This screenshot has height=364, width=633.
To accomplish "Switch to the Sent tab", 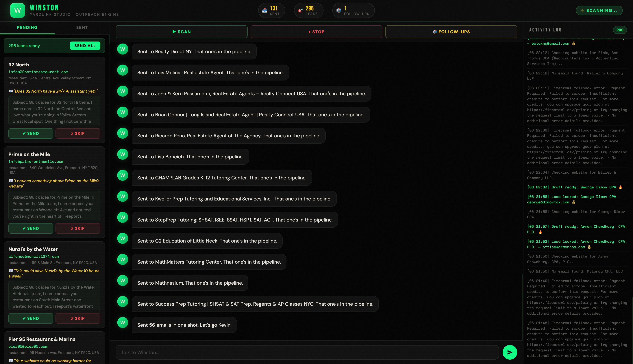I will tap(82, 27).
